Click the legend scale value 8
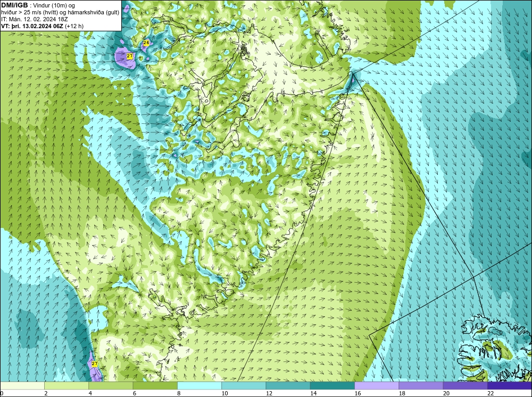The height and width of the screenshot is (397, 532). click(179, 393)
